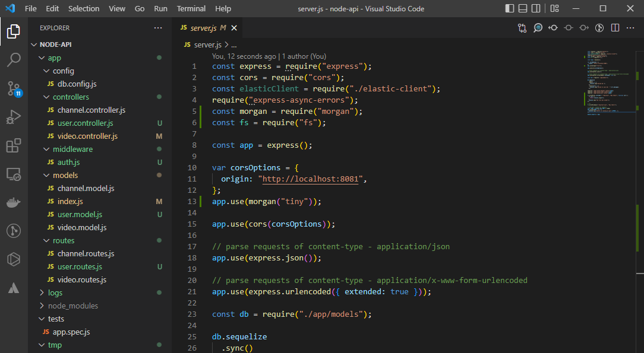Open the hexagon play icon view
The height and width of the screenshot is (353, 644).
coord(14,259)
